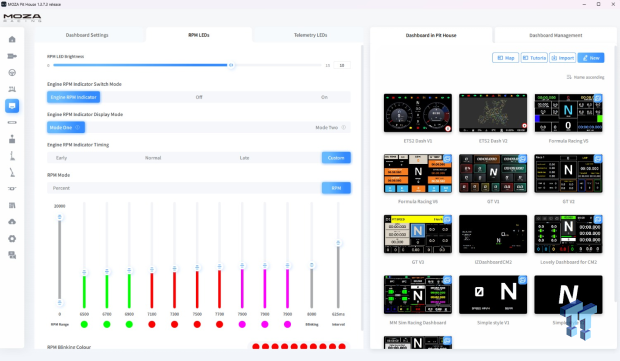
Task: Open the pedals icon in sidebar
Action: coord(12,205)
